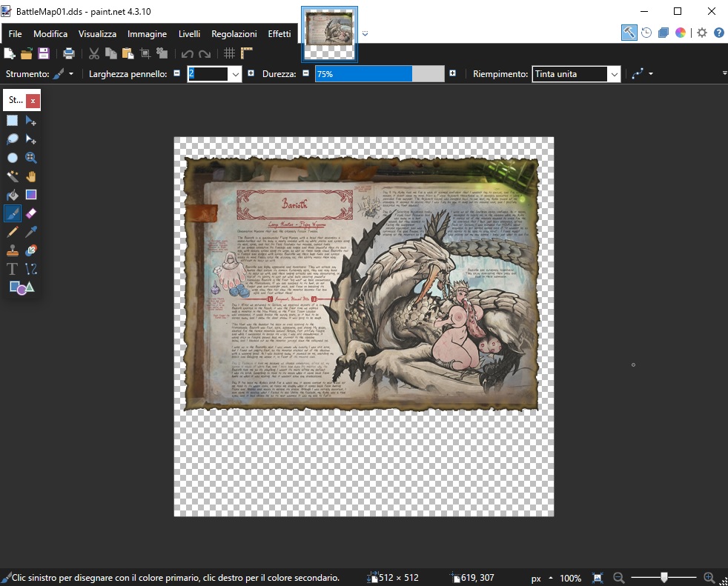This screenshot has width=728, height=586.
Task: Click the Print icon
Action: point(69,54)
